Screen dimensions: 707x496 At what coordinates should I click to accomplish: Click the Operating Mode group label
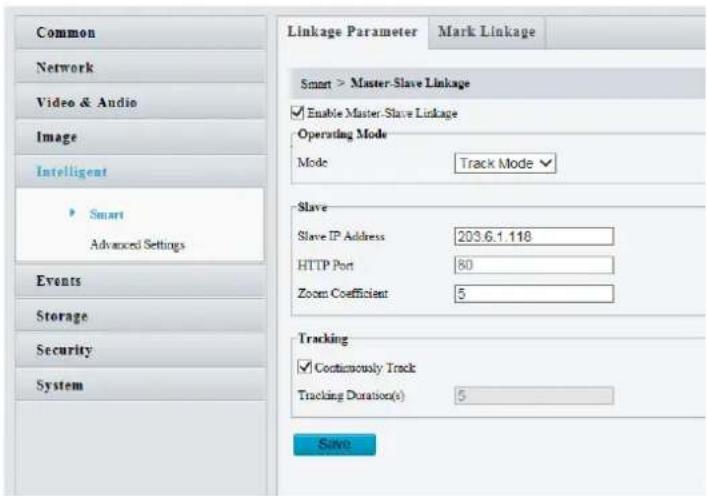(x=342, y=134)
